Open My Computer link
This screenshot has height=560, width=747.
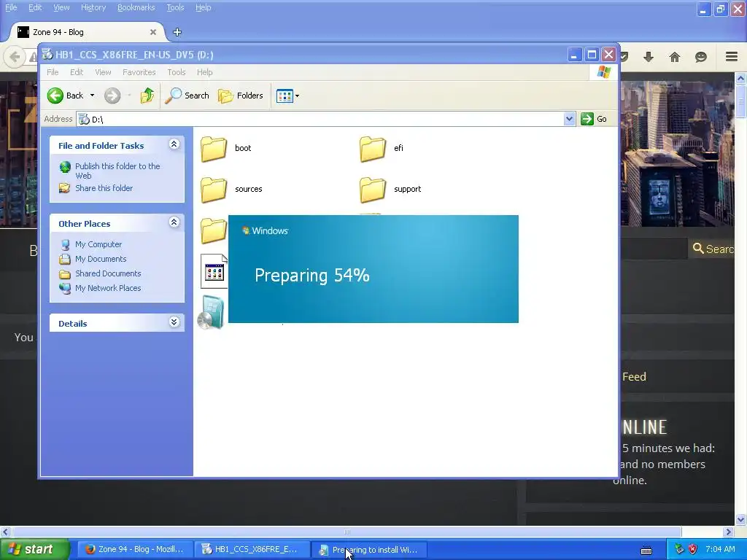(98, 244)
